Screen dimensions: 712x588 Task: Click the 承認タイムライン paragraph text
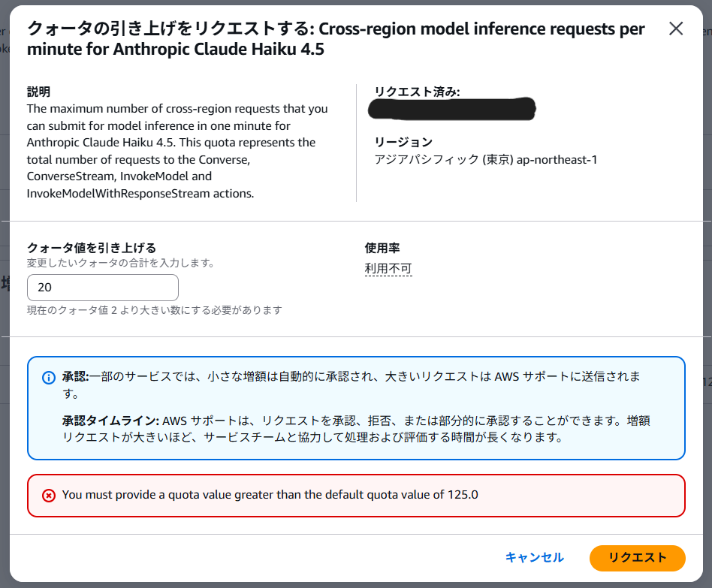tap(356, 429)
